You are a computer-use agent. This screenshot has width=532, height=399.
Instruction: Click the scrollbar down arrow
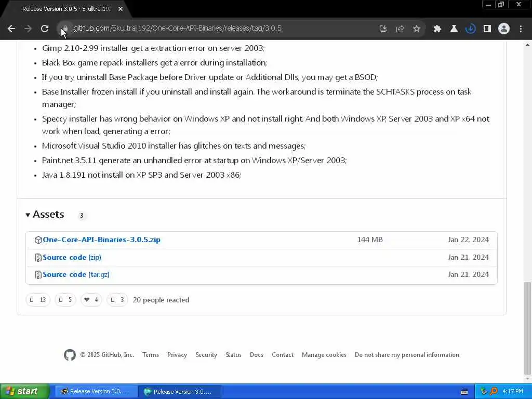527,379
